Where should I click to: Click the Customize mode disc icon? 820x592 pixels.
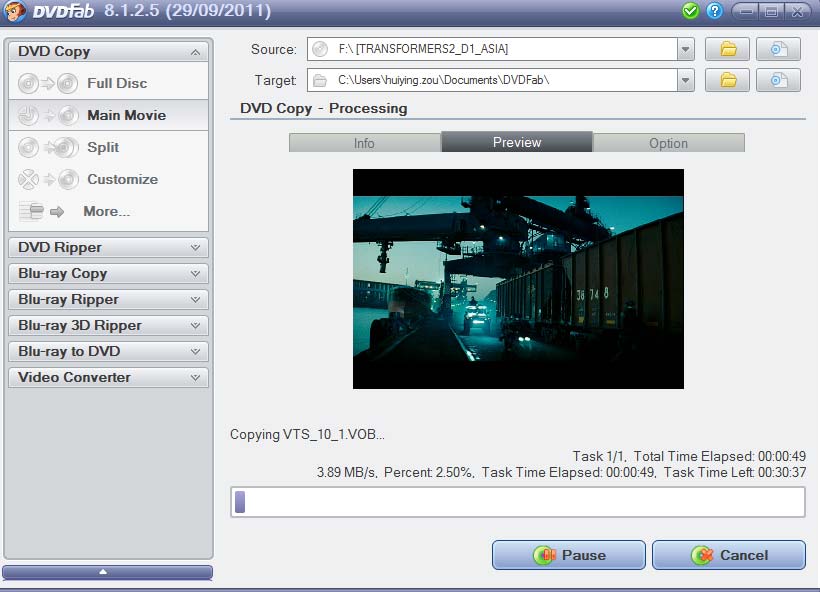pos(48,179)
